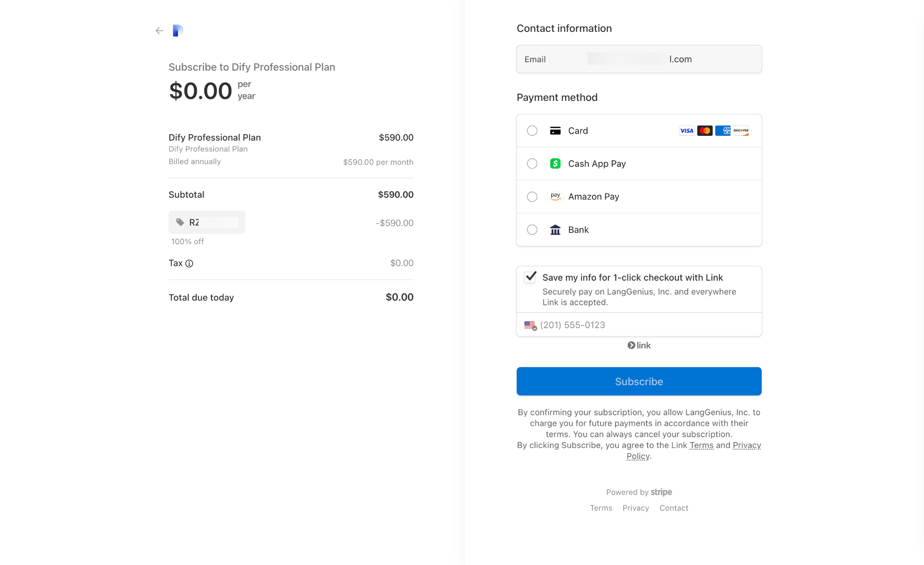Open the Tax info icon
The width and height of the screenshot is (924, 565).
(x=189, y=264)
